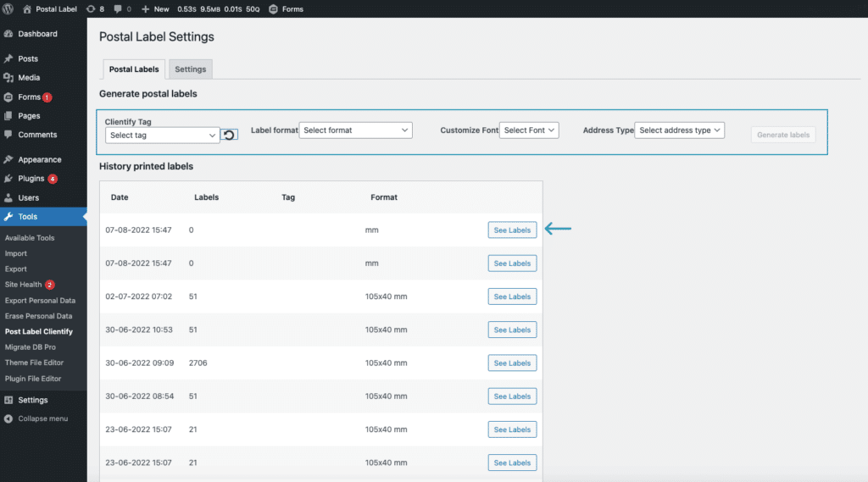The image size is (868, 482).
Task: Open the comments bubble icon in admin bar
Action: click(118, 8)
